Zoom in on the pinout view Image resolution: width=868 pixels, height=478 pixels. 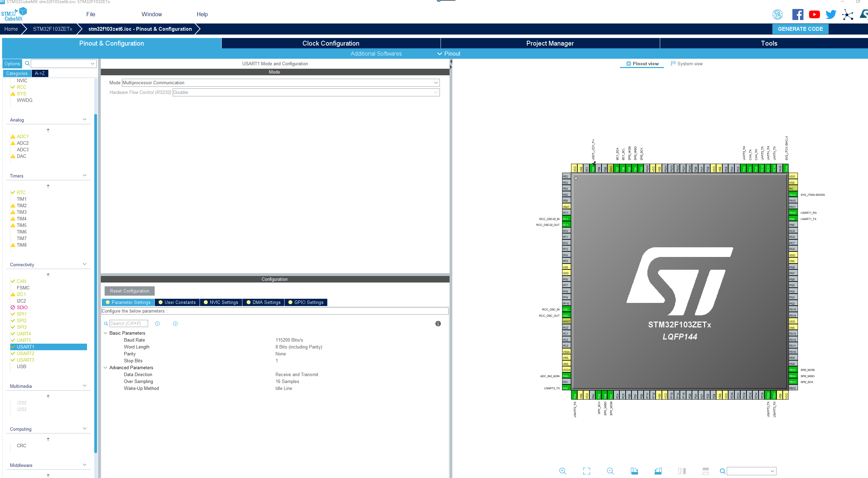pos(562,471)
